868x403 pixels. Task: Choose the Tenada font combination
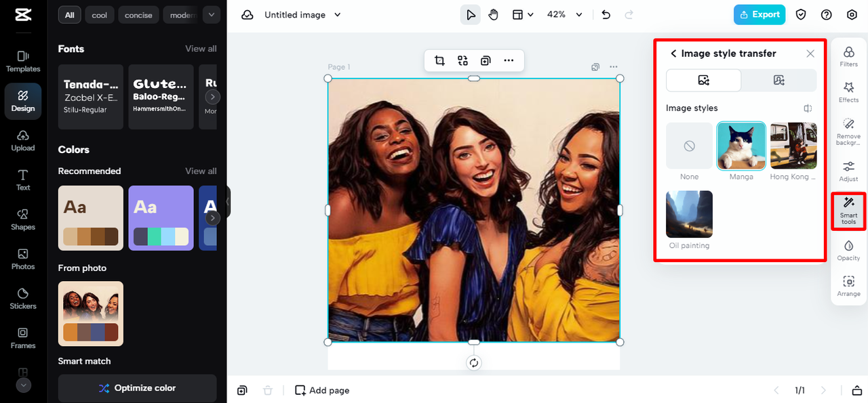pyautogui.click(x=91, y=97)
